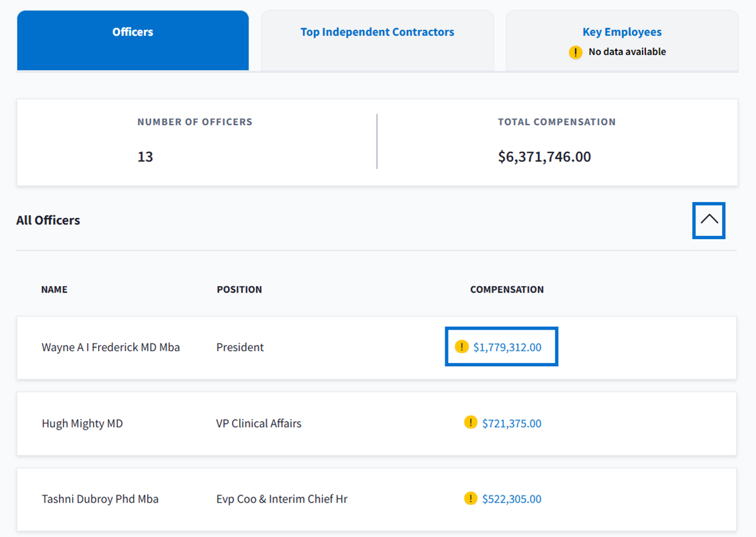Viewport: 756px width, 537px height.
Task: Open Tashni Dubroy's $522,305.00 compensation link
Action: pos(512,499)
